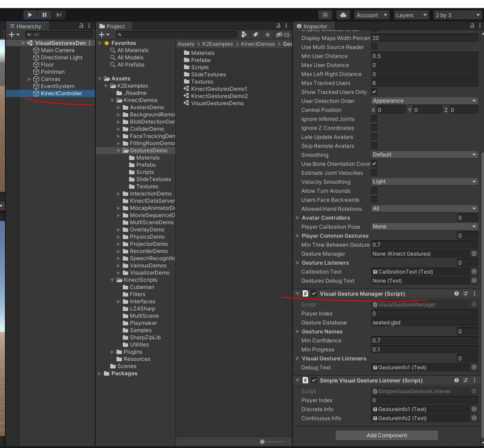Open the SlideTextures folder in asset list
This screenshot has height=448, width=484.
coord(208,75)
